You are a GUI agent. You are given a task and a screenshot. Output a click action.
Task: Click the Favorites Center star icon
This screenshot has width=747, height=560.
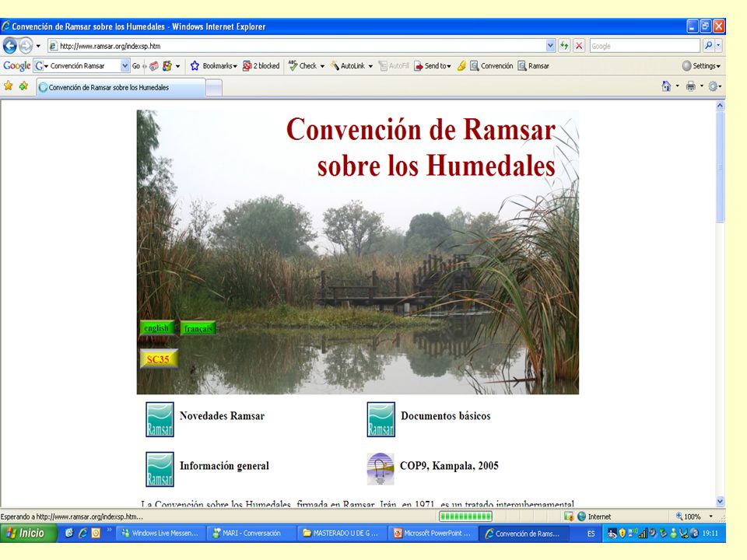(8, 86)
